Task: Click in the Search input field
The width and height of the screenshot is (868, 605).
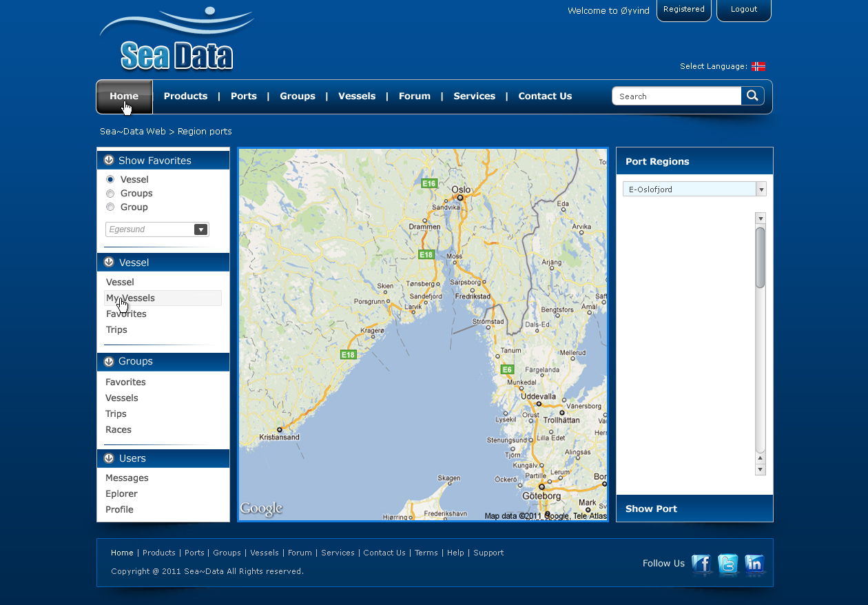Action: click(x=676, y=96)
